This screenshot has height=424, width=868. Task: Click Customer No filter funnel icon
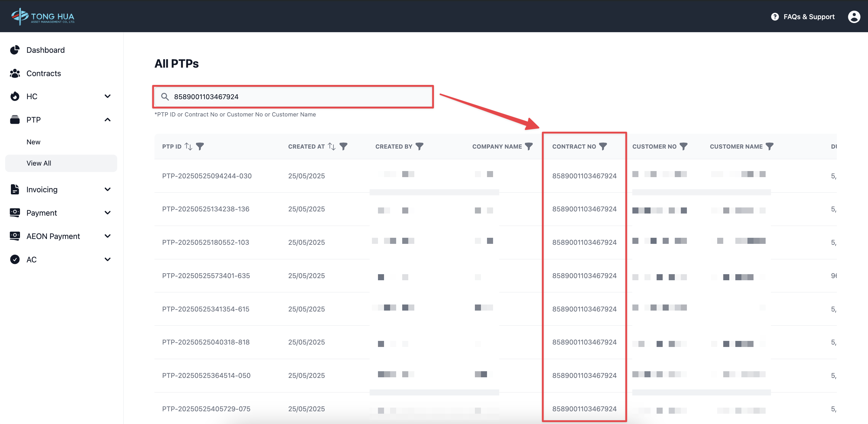point(683,146)
